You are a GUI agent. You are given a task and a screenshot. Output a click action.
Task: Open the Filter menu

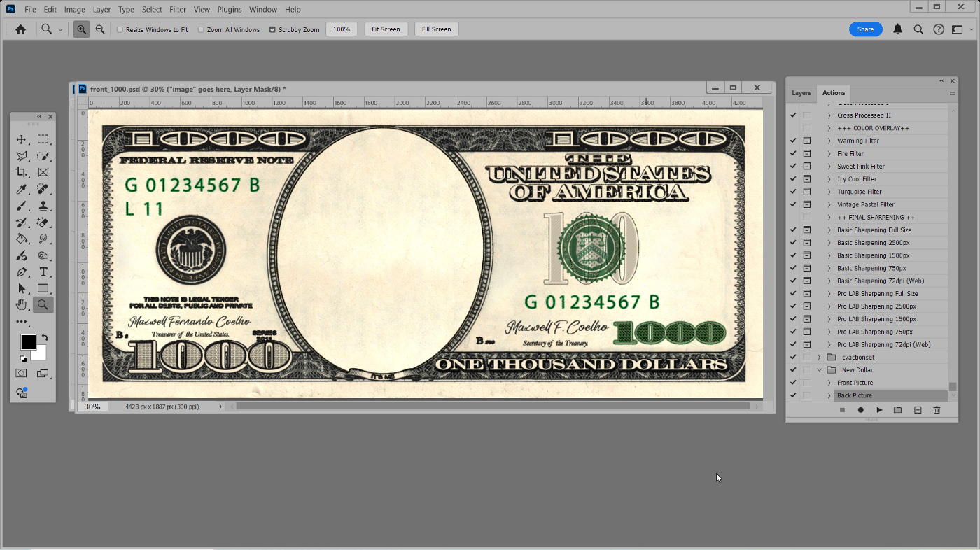[178, 10]
